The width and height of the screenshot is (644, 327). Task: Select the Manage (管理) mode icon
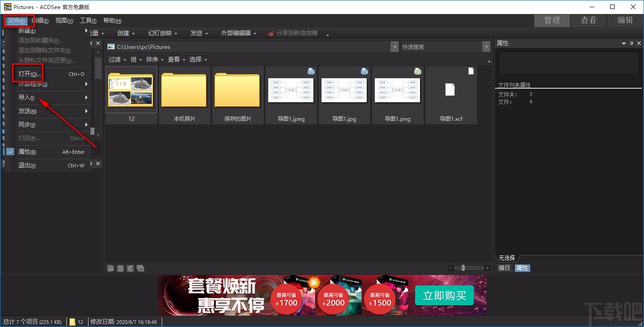pyautogui.click(x=551, y=20)
